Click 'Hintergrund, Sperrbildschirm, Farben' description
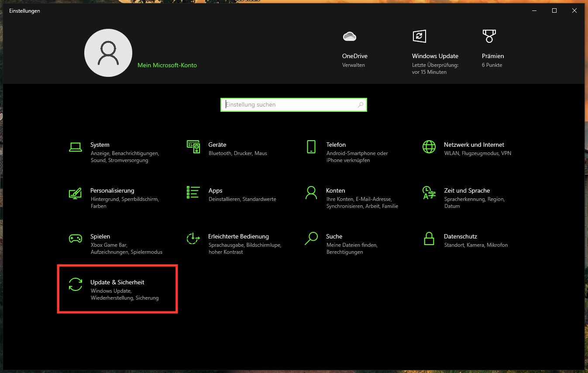The image size is (588, 373). pyautogui.click(x=124, y=203)
